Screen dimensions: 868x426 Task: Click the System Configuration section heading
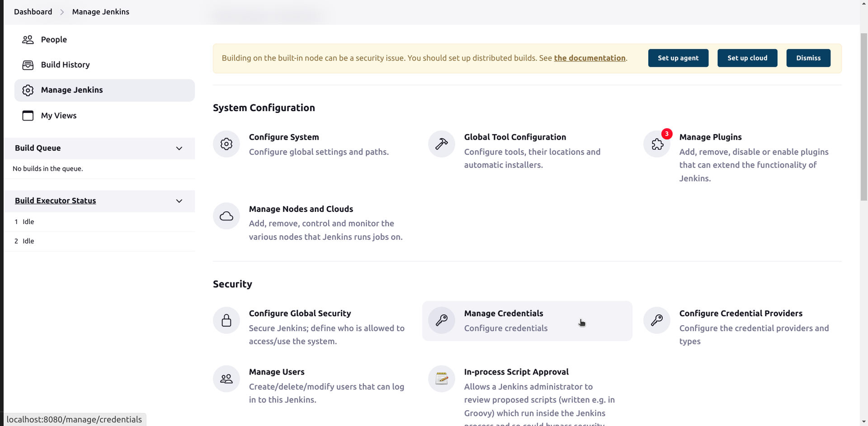(x=264, y=108)
